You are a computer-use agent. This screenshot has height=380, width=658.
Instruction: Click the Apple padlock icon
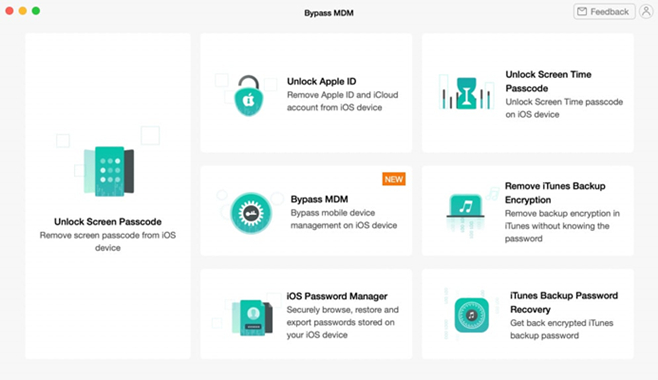(249, 96)
